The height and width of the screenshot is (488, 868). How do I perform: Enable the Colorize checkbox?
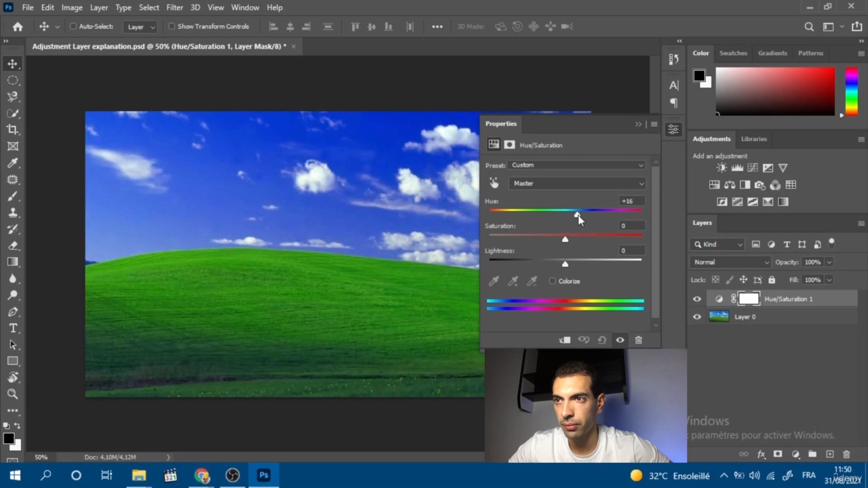click(x=553, y=281)
